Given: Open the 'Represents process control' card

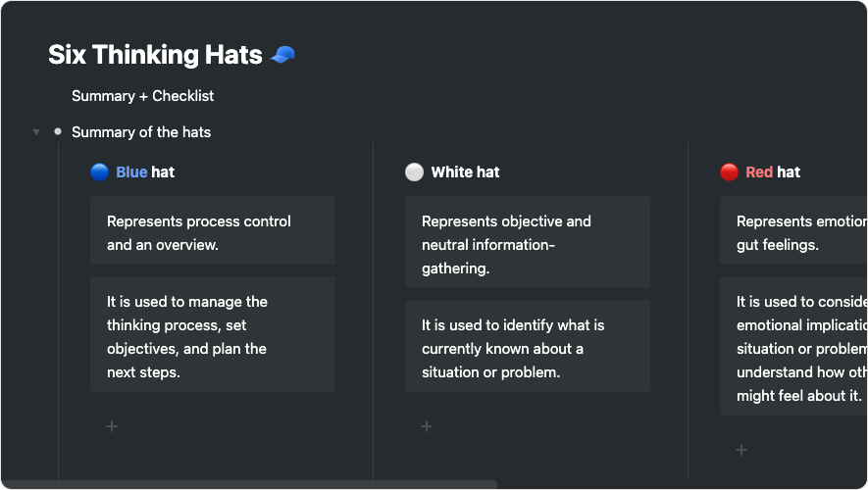Looking at the screenshot, I should 213,230.
